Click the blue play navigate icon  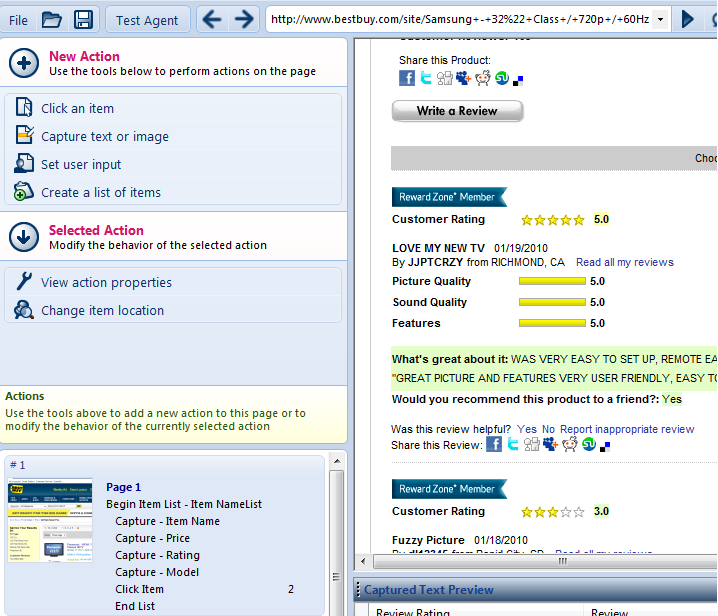click(x=687, y=19)
